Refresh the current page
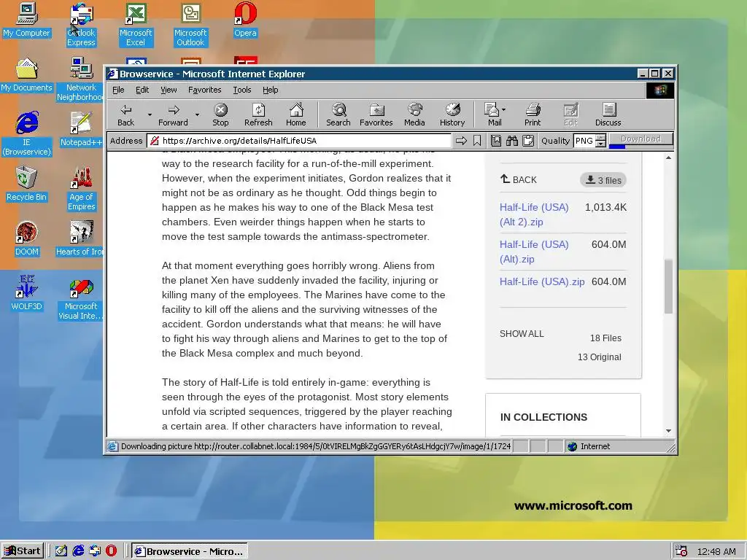747x560 pixels. 258,115
